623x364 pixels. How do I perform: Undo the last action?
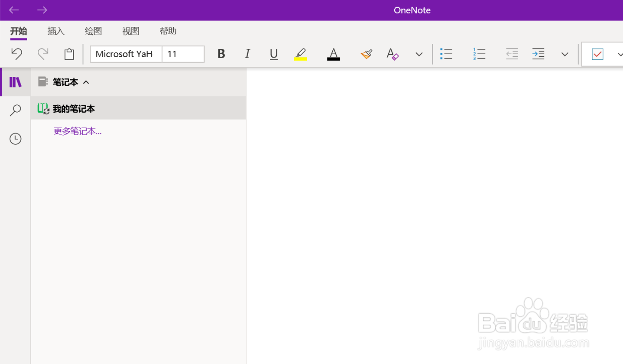[16, 54]
